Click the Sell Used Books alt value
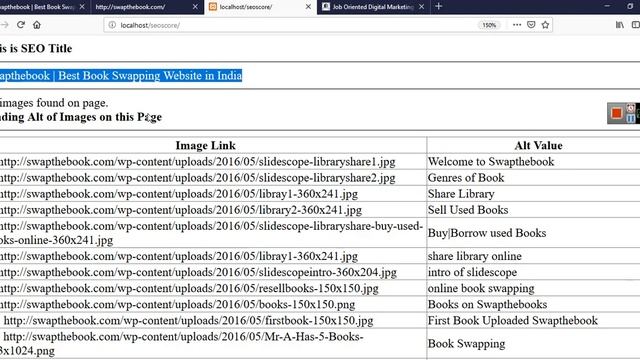Screen dimensions: 640x360 pyautogui.click(x=468, y=210)
